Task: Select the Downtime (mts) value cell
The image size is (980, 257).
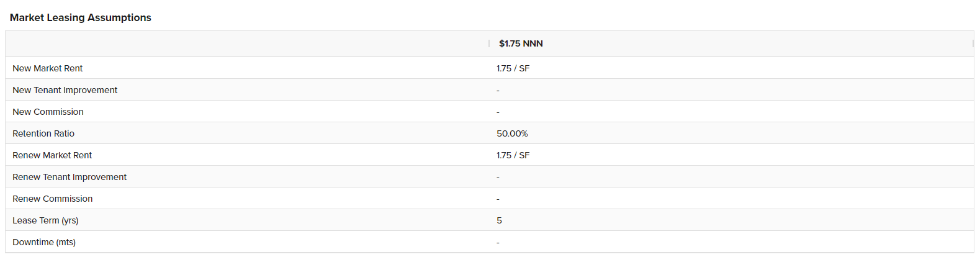Action: [498, 243]
